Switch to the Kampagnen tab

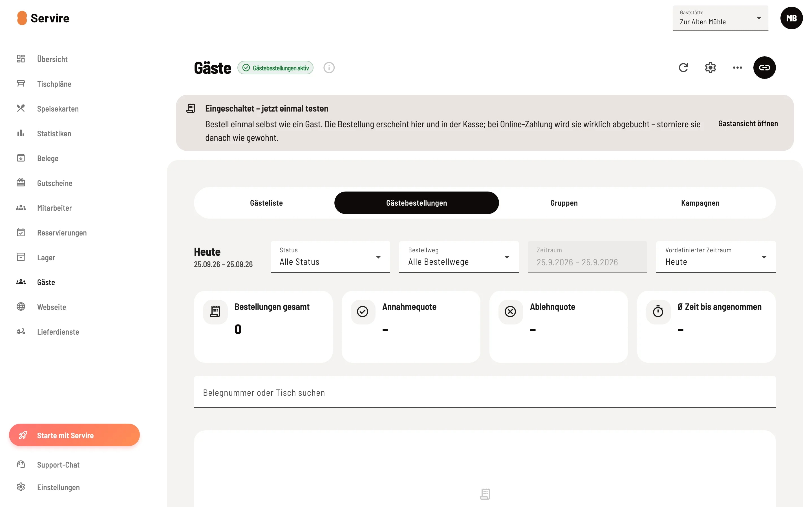(700, 203)
